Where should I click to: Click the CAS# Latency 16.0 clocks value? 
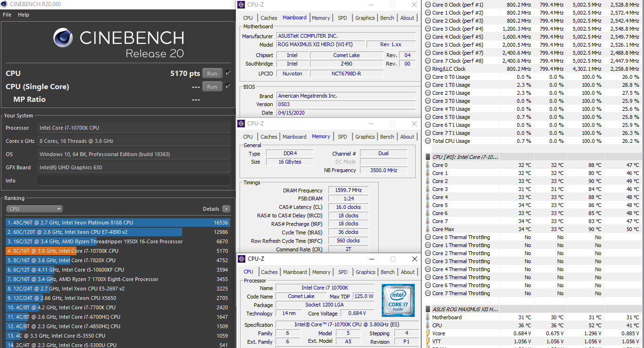pyautogui.click(x=348, y=207)
